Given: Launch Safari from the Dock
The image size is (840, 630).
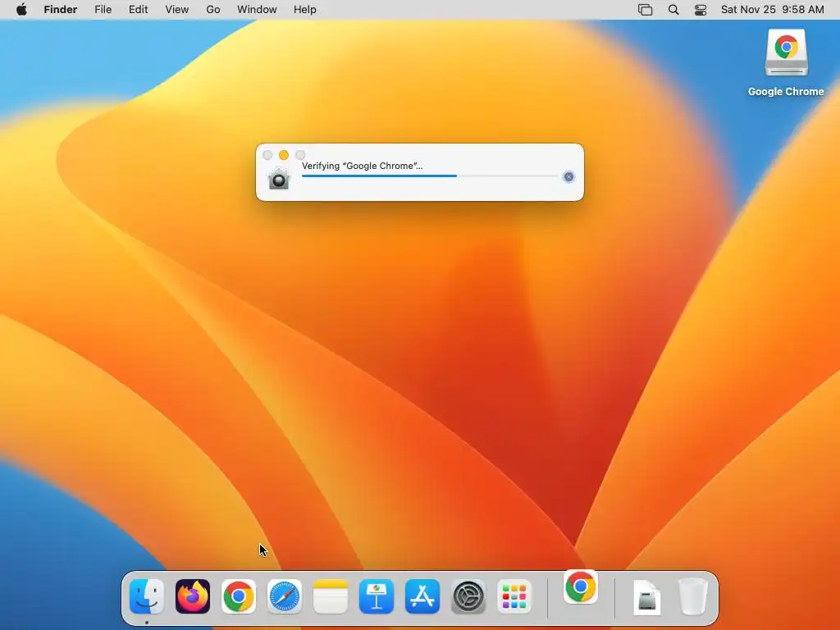Looking at the screenshot, I should [x=285, y=596].
